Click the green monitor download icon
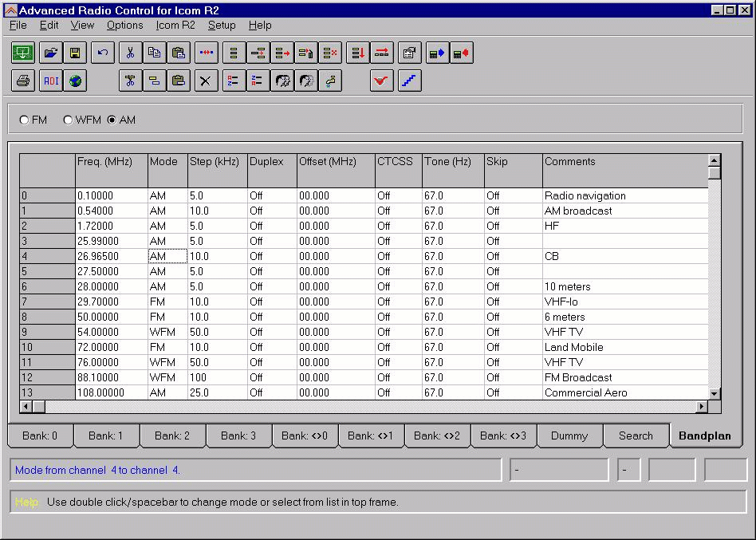 pyautogui.click(x=22, y=53)
